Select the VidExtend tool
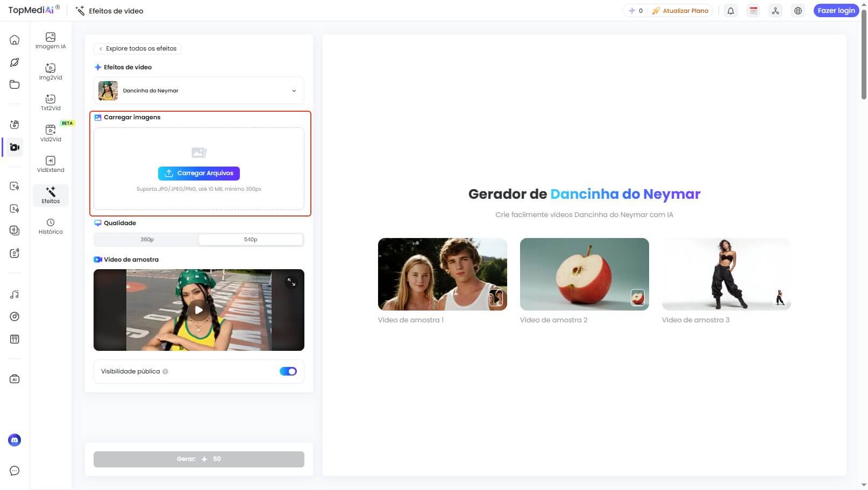The image size is (868, 490). (x=50, y=163)
